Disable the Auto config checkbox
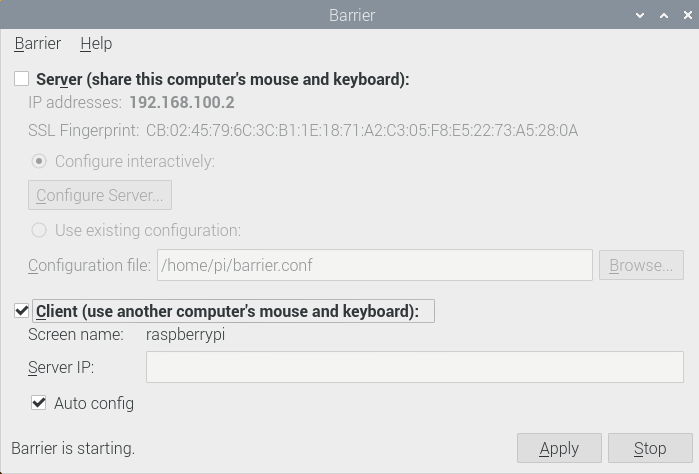699x474 pixels. pos(39,403)
